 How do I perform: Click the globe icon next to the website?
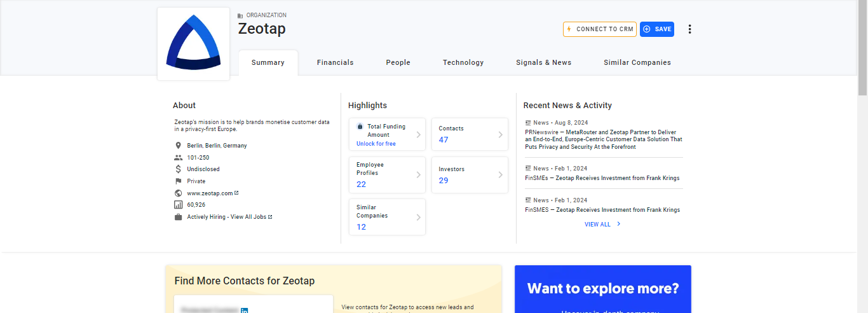pyautogui.click(x=179, y=193)
